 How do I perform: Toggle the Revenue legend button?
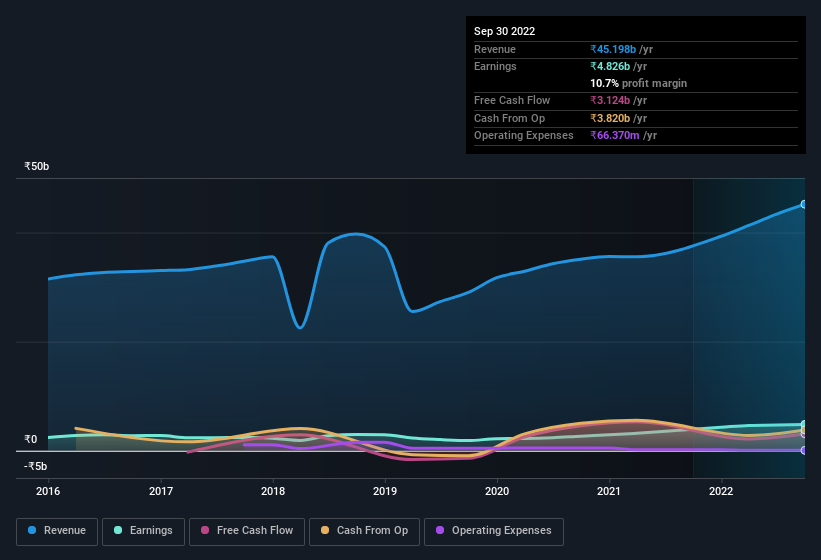pyautogui.click(x=57, y=531)
